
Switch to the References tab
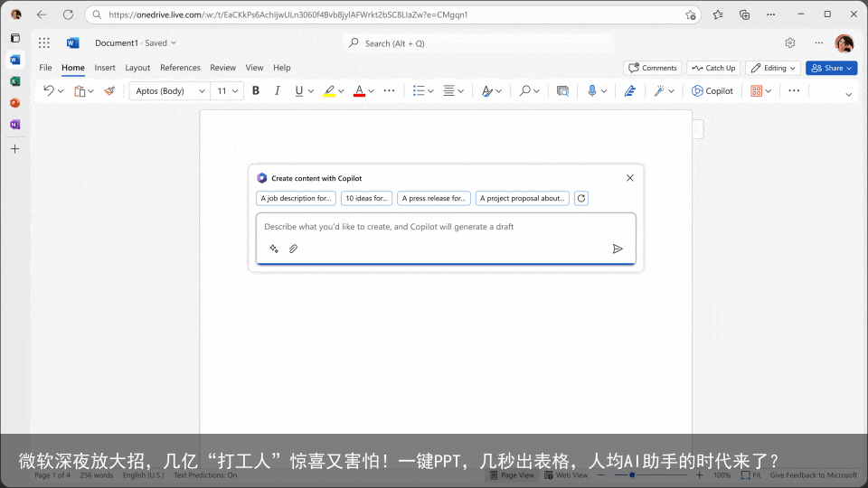pyautogui.click(x=180, y=68)
